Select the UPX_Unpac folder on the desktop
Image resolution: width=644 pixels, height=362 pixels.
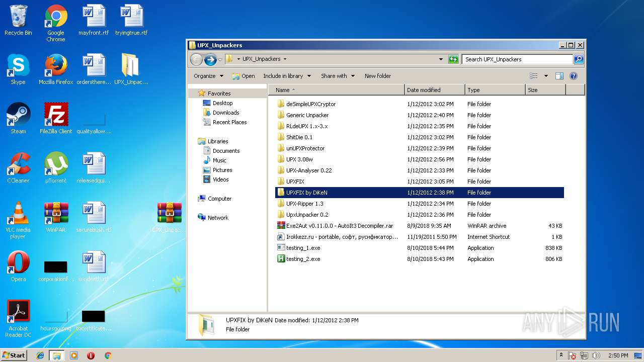[131, 70]
